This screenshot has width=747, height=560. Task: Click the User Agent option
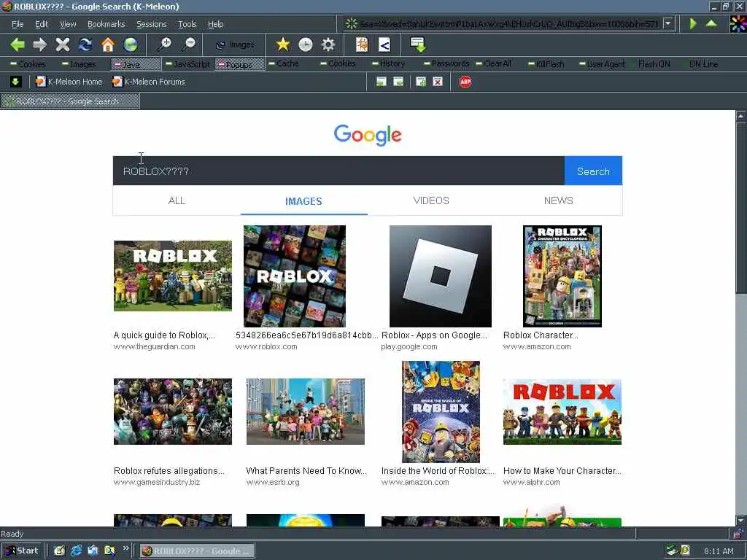(602, 64)
